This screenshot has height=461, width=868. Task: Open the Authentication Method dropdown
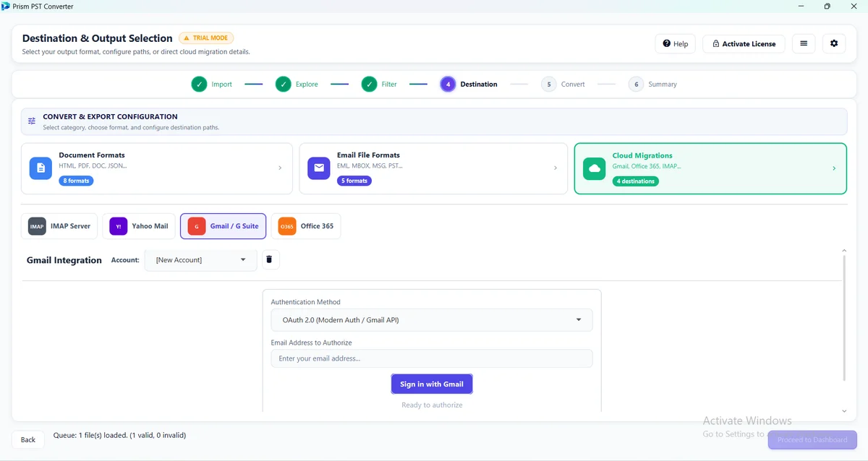pyautogui.click(x=432, y=320)
